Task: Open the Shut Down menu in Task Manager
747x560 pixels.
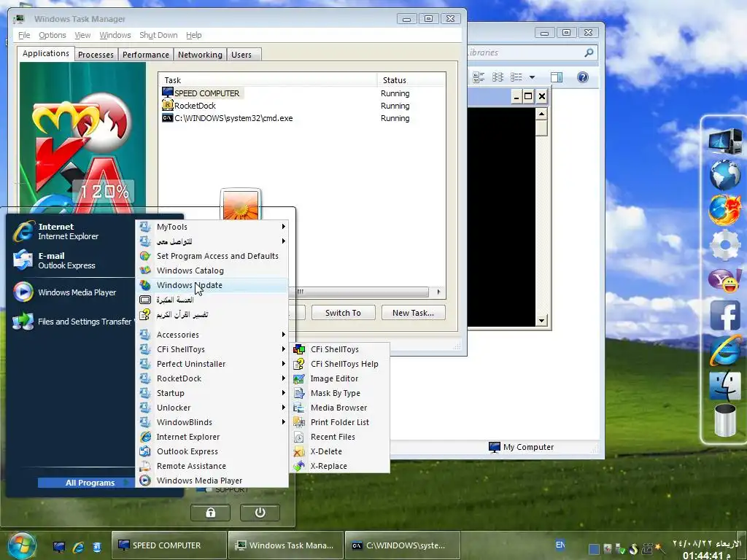Action: tap(158, 35)
